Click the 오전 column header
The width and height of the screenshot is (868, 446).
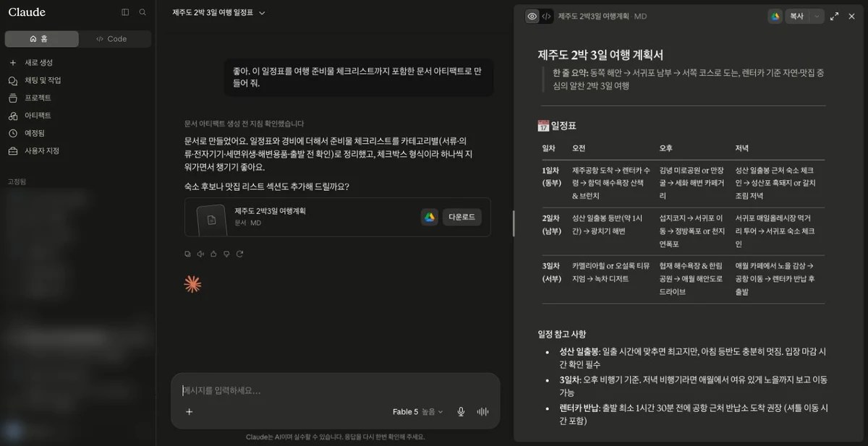[579, 148]
